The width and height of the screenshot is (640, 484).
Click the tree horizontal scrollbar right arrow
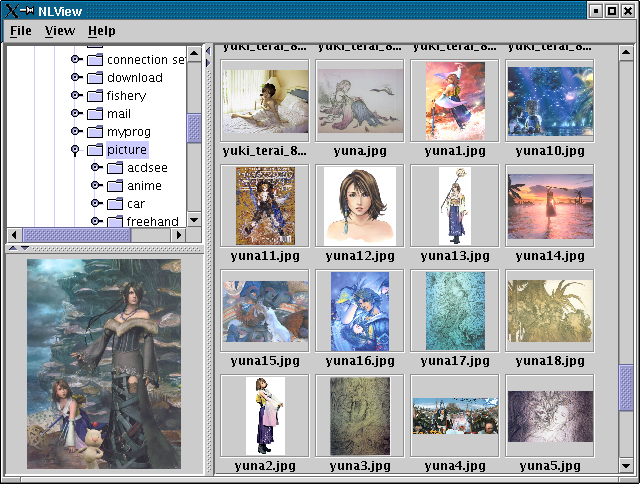[179, 234]
